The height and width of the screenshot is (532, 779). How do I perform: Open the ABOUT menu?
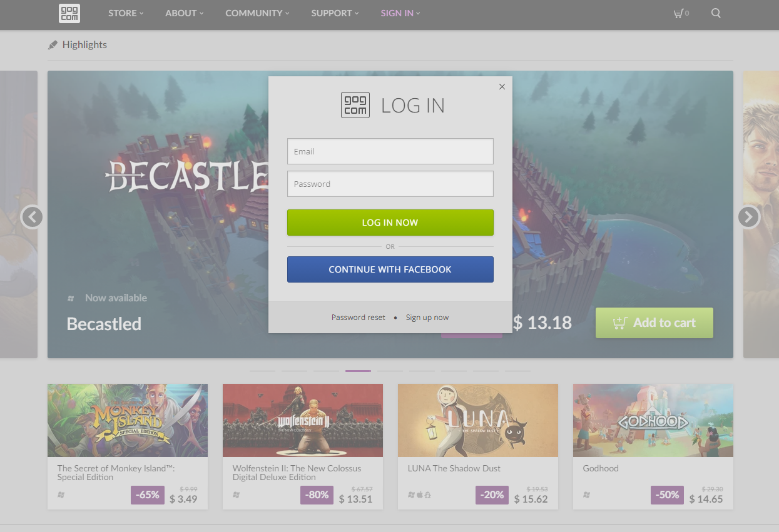click(185, 13)
